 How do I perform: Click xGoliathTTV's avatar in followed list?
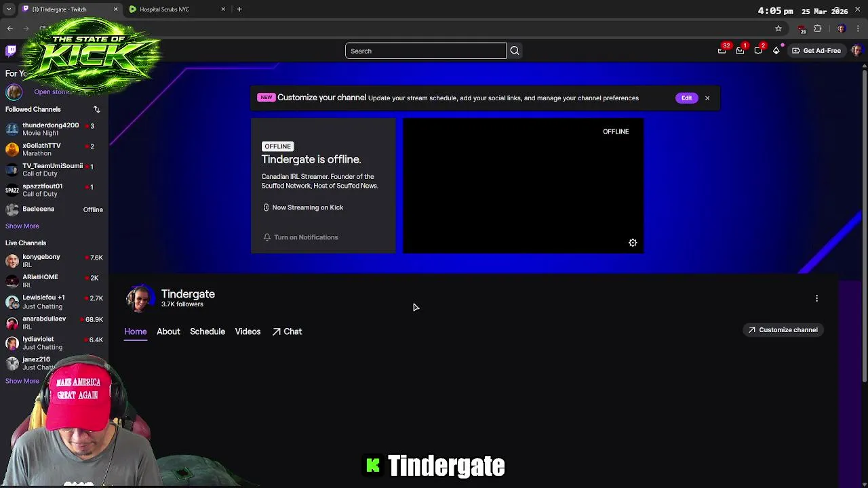pos(12,149)
